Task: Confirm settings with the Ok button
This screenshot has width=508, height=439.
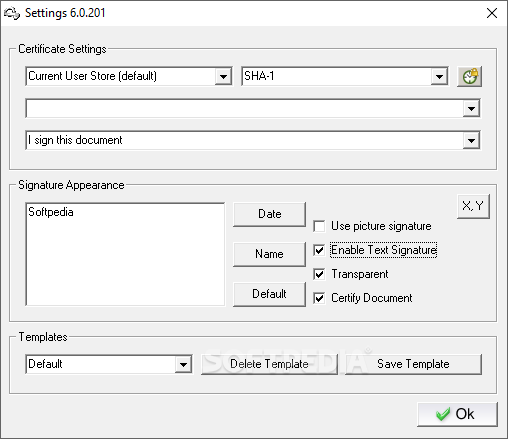Action: pyautogui.click(x=457, y=414)
